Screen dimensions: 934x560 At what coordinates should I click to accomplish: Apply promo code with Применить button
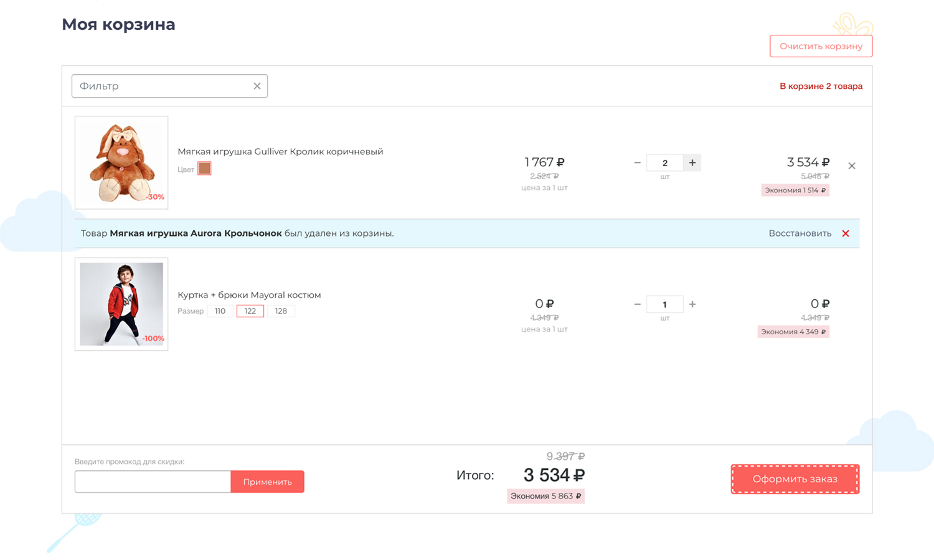(267, 482)
